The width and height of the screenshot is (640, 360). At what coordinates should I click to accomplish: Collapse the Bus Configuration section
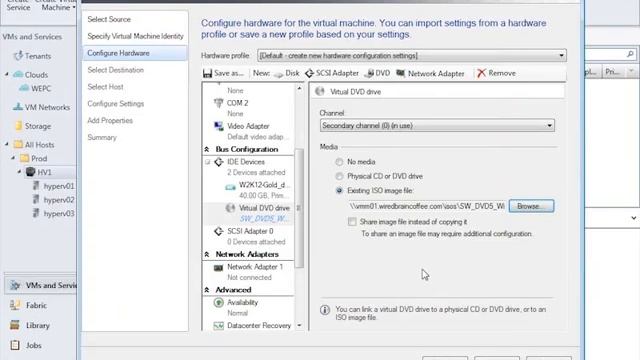[207, 149]
